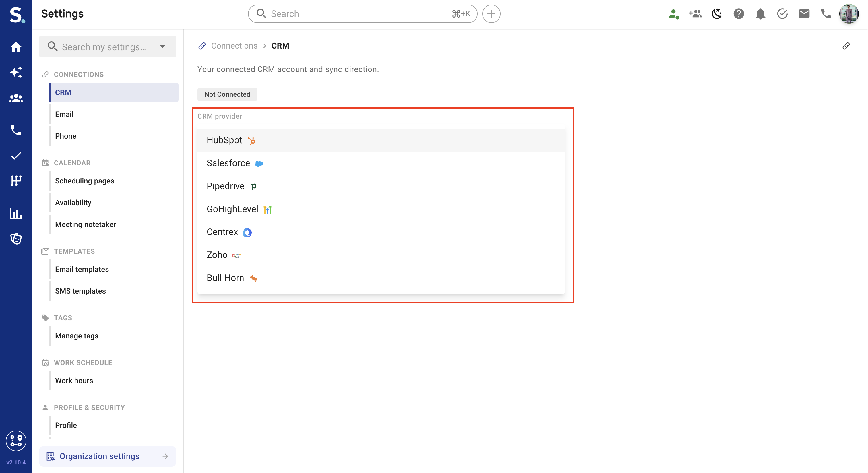Click the CRM provider field label
The height and width of the screenshot is (473, 868).
(x=219, y=116)
